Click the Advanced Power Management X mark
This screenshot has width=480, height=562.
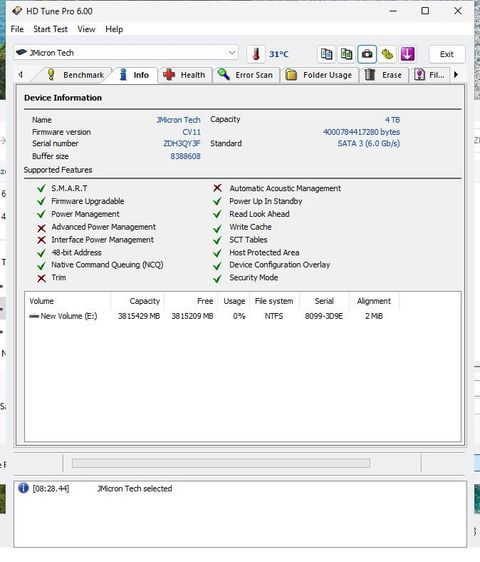click(x=42, y=228)
